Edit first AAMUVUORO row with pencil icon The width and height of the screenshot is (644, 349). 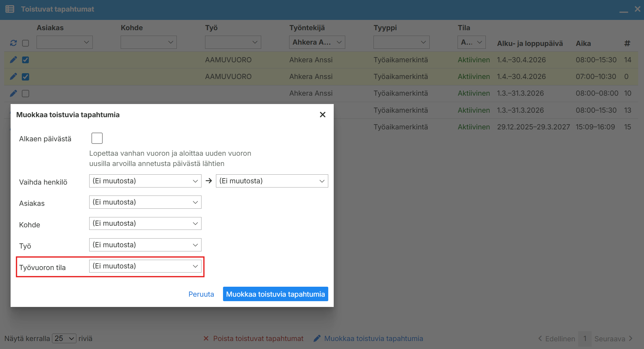pyautogui.click(x=13, y=60)
